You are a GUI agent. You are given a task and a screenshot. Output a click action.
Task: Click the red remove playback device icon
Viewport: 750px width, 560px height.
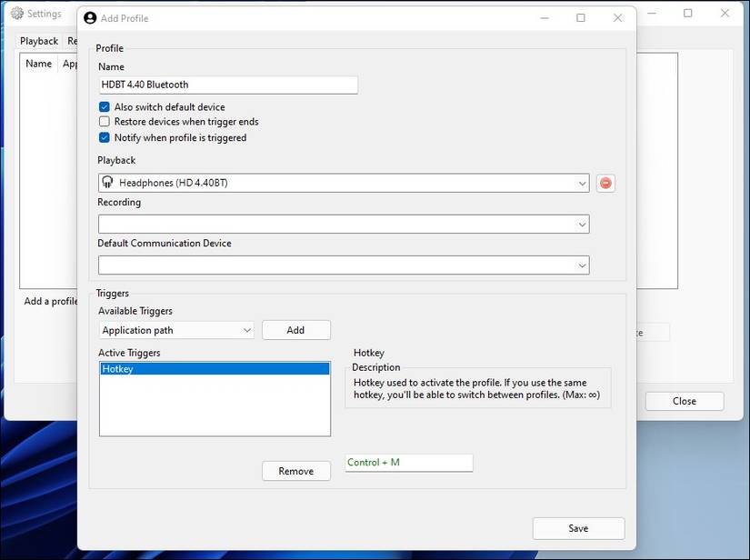tap(605, 183)
